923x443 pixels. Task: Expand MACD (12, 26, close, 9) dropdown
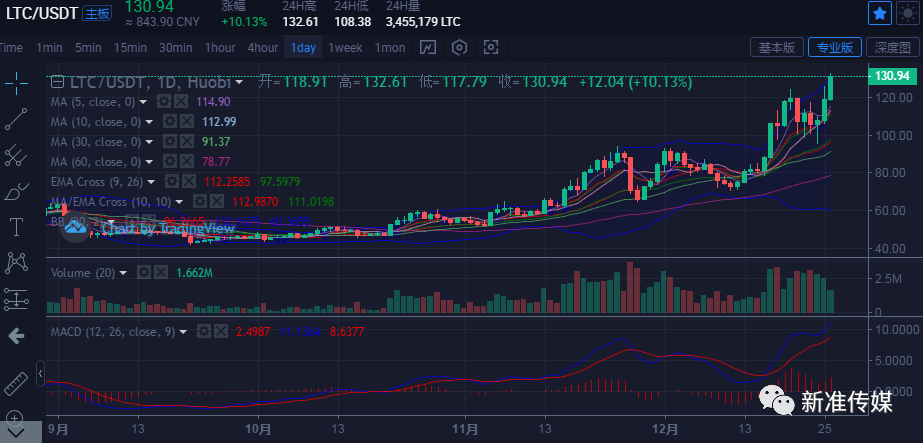pos(183,332)
